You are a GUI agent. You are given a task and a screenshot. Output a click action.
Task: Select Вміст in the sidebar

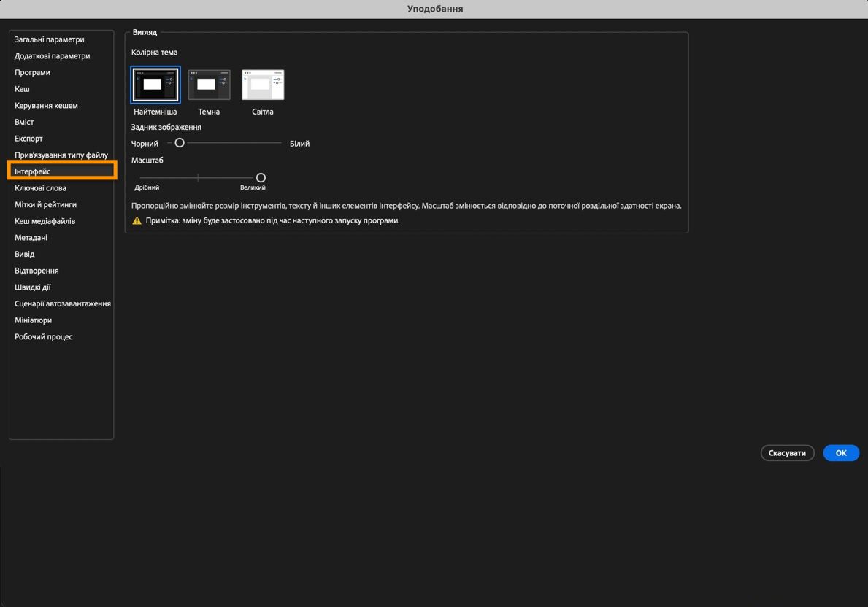[x=24, y=123]
